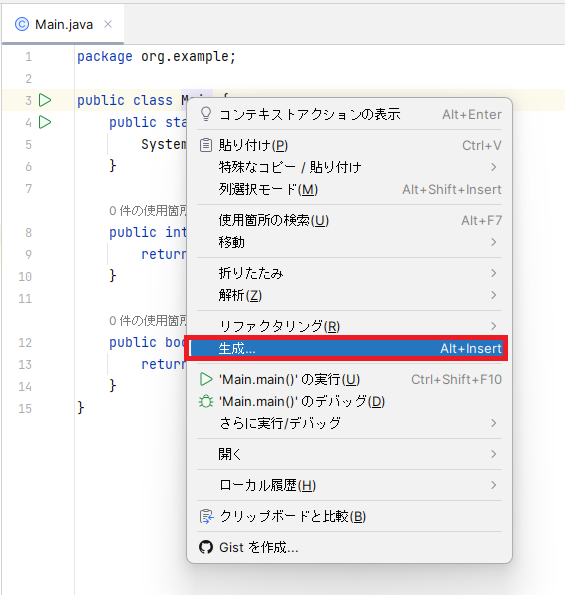Click the run gutter icon on line 4
Screen dimensions: 565x595
coord(45,122)
